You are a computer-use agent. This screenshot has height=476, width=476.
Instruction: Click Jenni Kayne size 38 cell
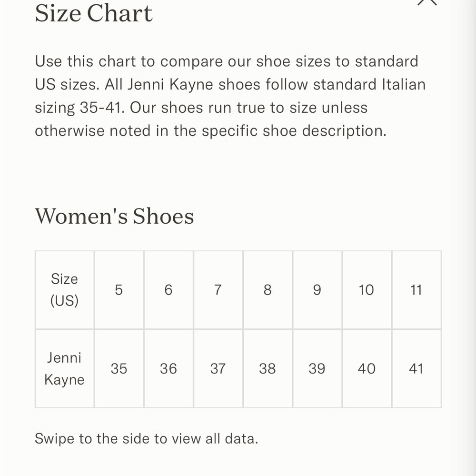tap(268, 368)
